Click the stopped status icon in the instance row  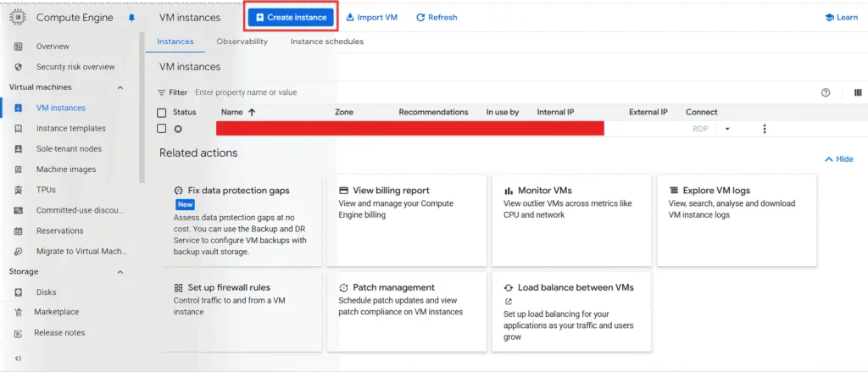pos(178,129)
